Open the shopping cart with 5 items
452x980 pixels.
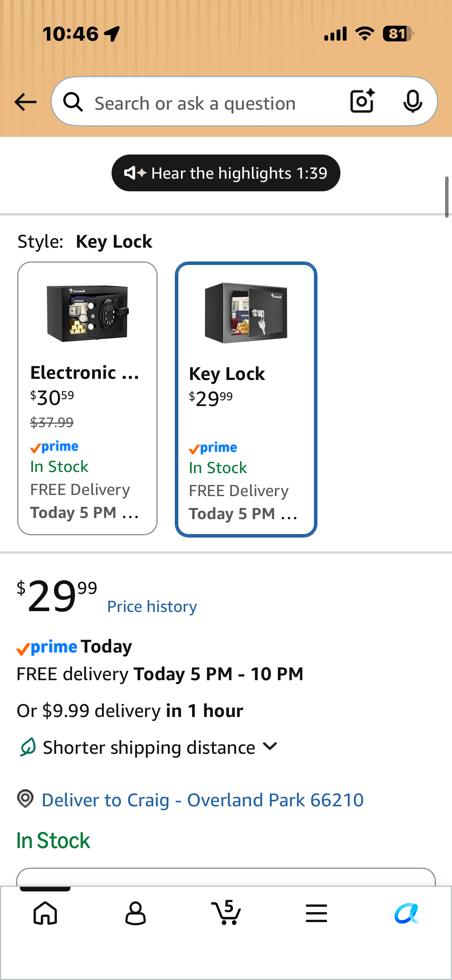(x=226, y=913)
